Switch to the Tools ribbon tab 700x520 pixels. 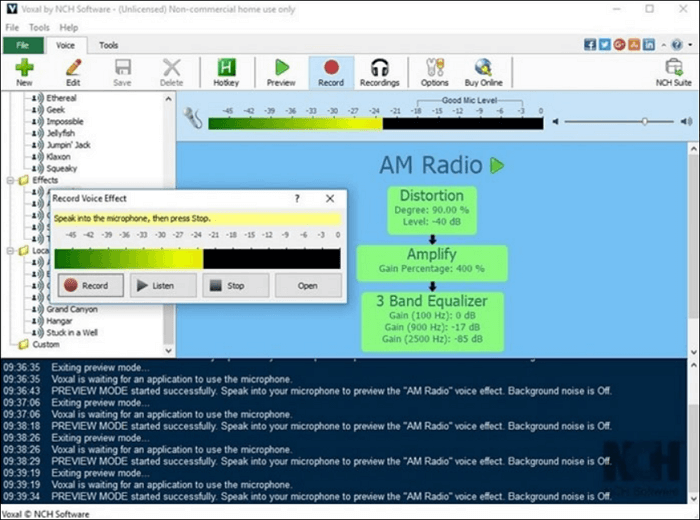[108, 45]
